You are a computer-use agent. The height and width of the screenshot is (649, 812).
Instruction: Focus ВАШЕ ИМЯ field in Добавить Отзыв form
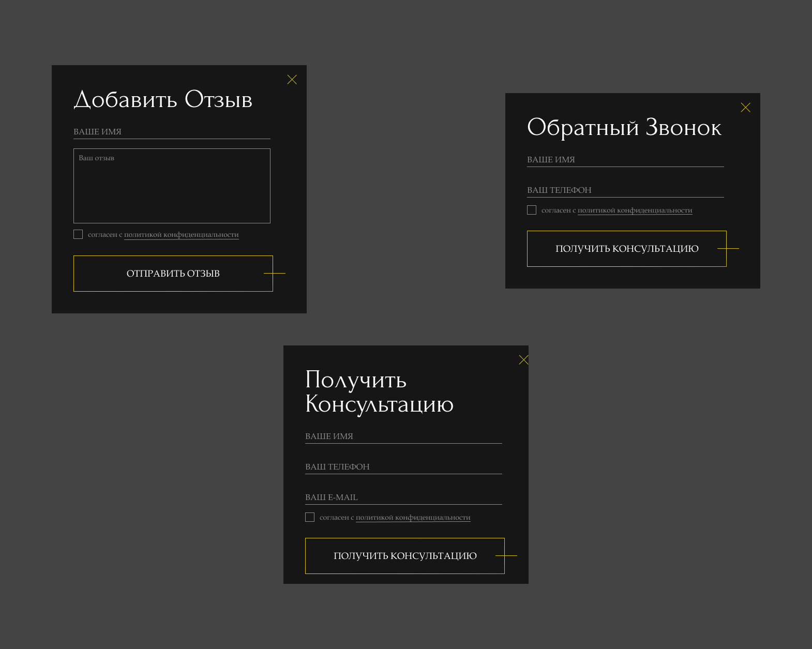(172, 132)
